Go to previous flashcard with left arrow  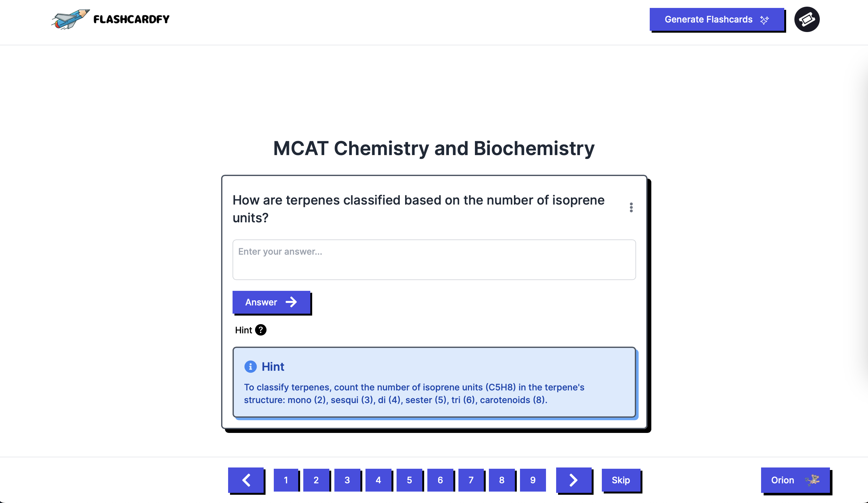246,480
